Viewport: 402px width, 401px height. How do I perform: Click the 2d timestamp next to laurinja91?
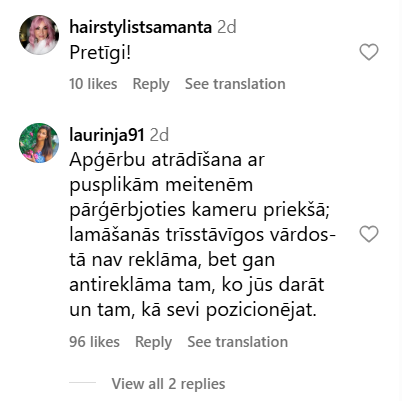pyautogui.click(x=159, y=135)
